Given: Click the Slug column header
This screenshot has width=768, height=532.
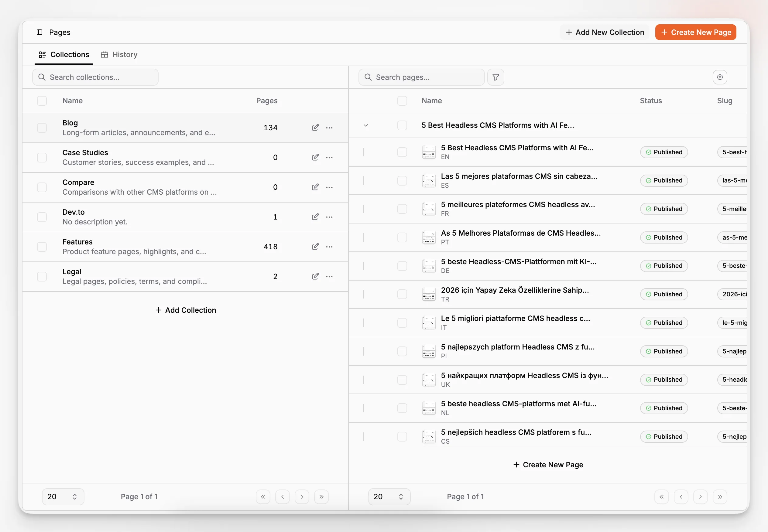Looking at the screenshot, I should tap(725, 101).
